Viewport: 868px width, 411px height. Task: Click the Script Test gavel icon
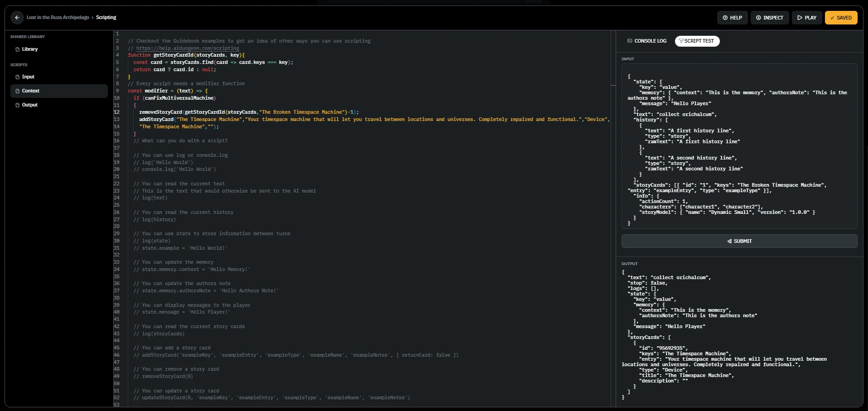pyautogui.click(x=681, y=41)
